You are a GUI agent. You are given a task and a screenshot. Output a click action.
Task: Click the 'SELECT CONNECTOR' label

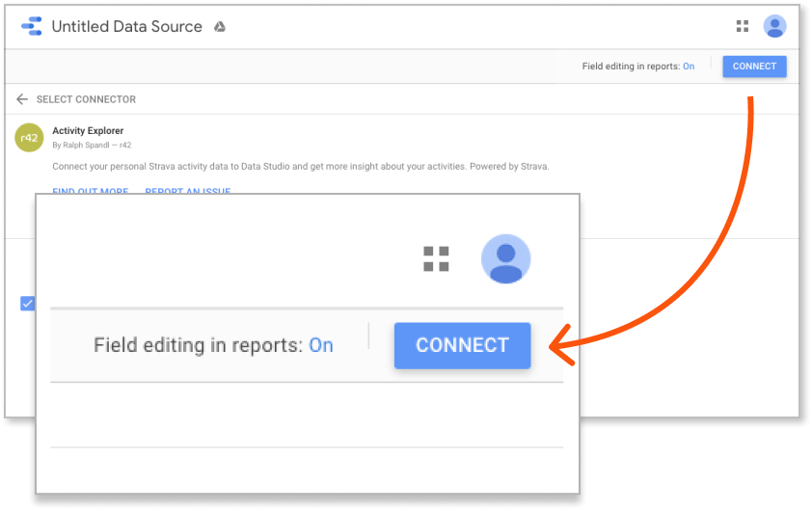pos(86,99)
